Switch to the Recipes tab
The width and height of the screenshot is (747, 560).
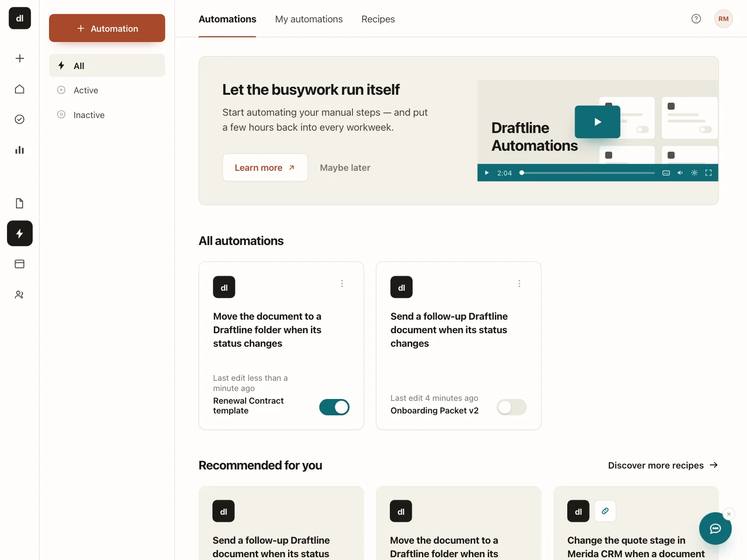[378, 19]
